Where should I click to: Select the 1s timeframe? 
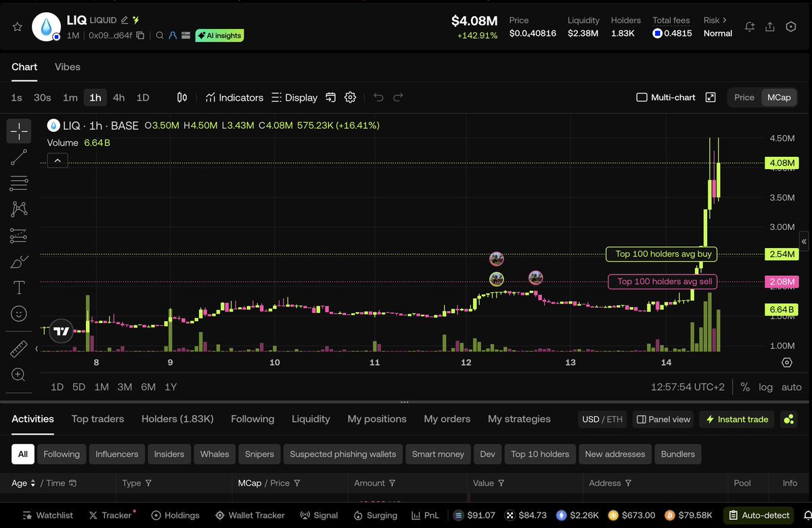pyautogui.click(x=16, y=97)
